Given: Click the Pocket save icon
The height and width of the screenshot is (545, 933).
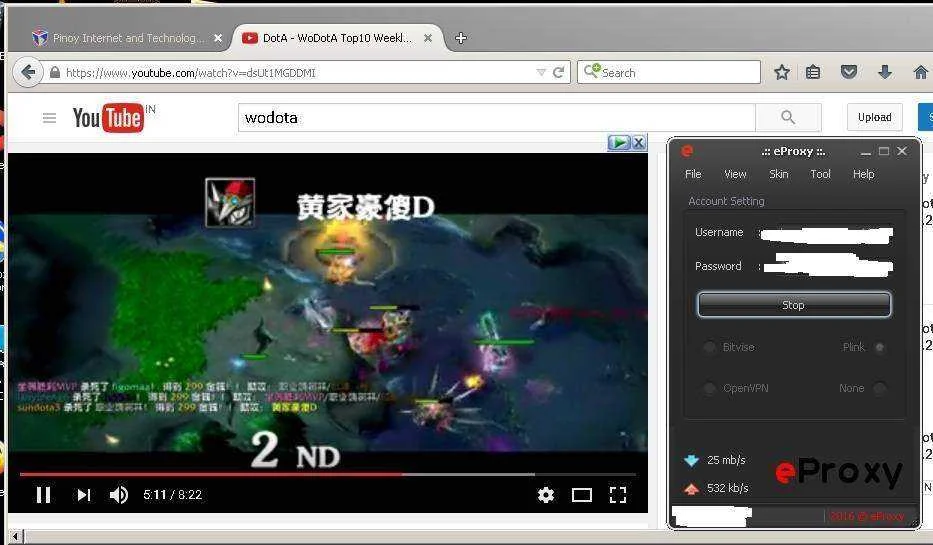Looking at the screenshot, I should click(x=849, y=73).
